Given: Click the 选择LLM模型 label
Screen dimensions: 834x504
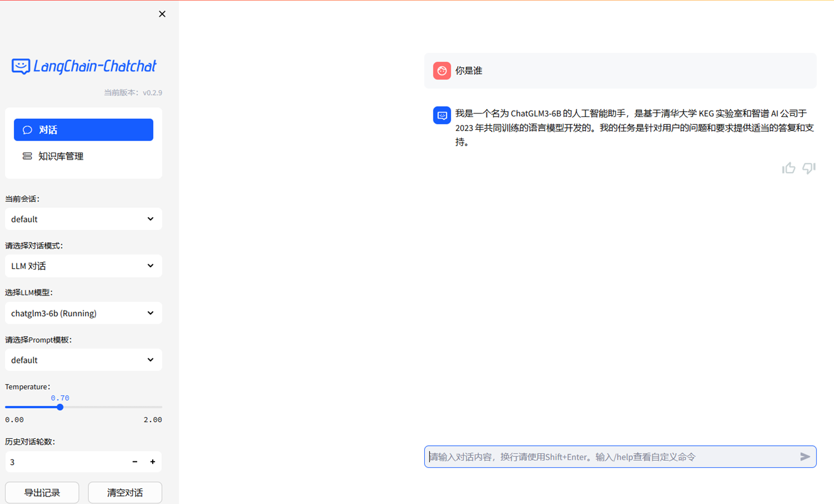Looking at the screenshot, I should [x=29, y=292].
